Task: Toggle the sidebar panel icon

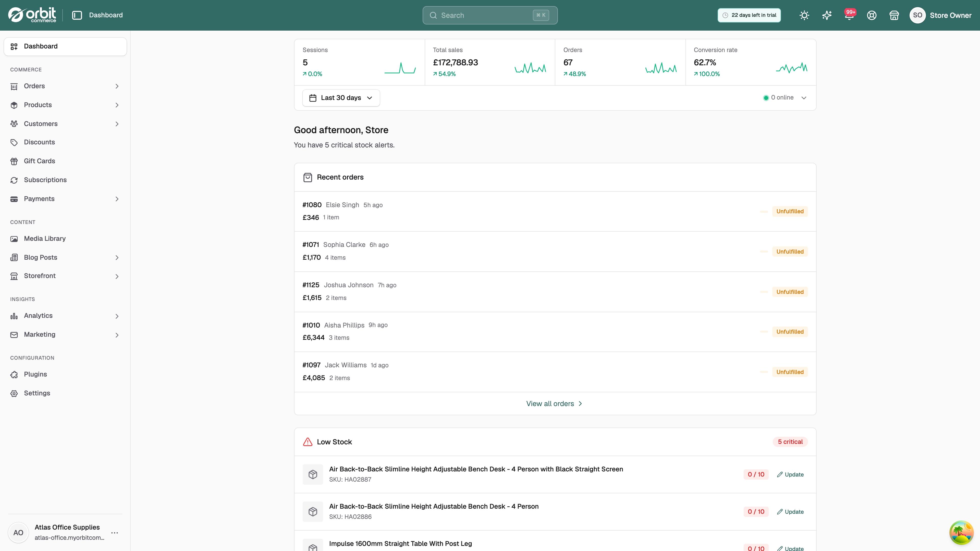Action: click(77, 15)
